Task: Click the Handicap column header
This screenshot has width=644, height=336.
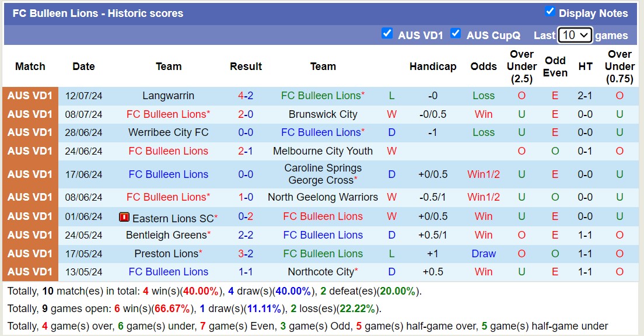Action: point(433,66)
